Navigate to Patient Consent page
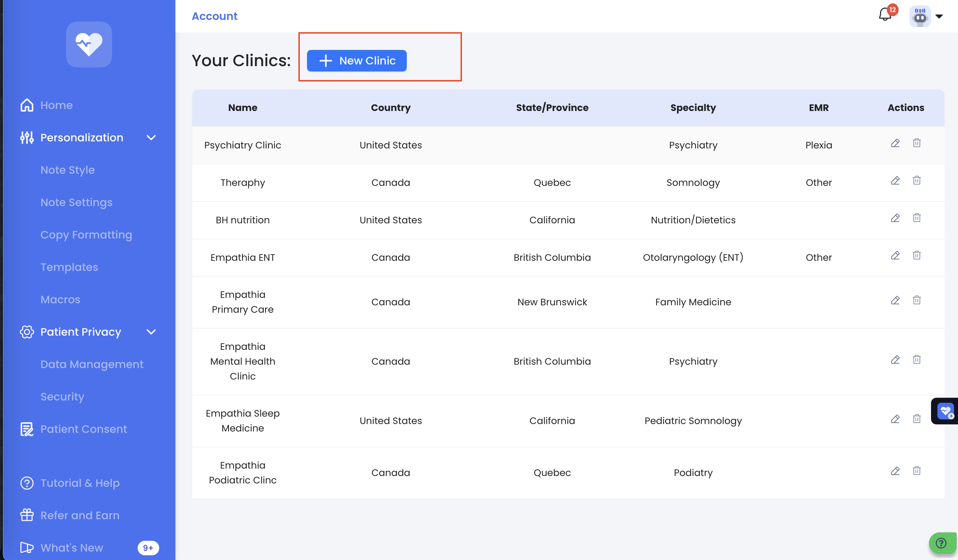The image size is (958, 560). tap(84, 429)
